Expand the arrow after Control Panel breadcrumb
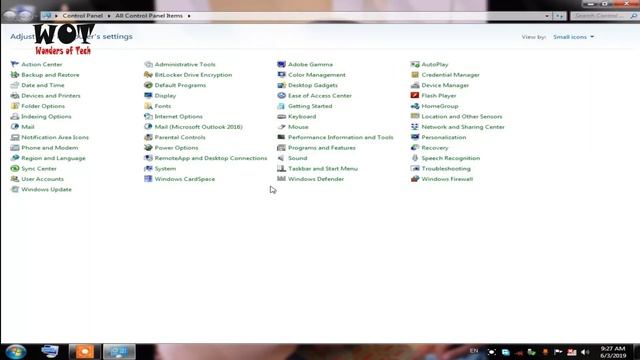The height and width of the screenshot is (360, 640). point(109,16)
